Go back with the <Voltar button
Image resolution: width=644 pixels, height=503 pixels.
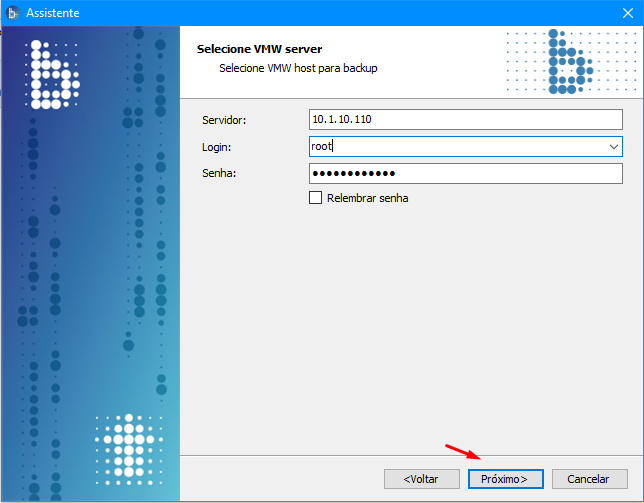coord(422,479)
